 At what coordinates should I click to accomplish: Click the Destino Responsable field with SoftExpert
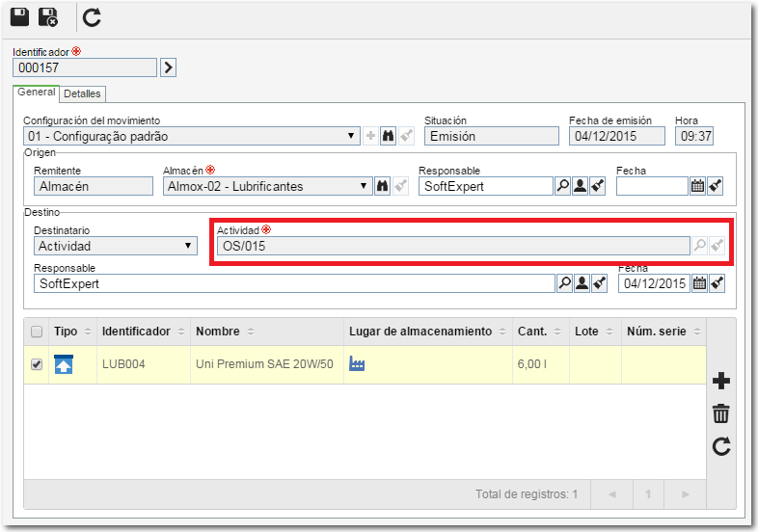pyautogui.click(x=294, y=283)
